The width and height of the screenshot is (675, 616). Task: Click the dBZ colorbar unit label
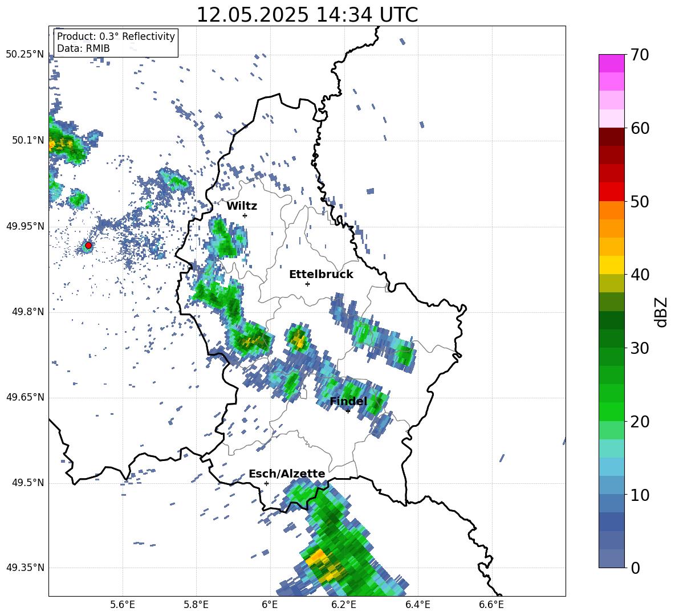tap(662, 312)
